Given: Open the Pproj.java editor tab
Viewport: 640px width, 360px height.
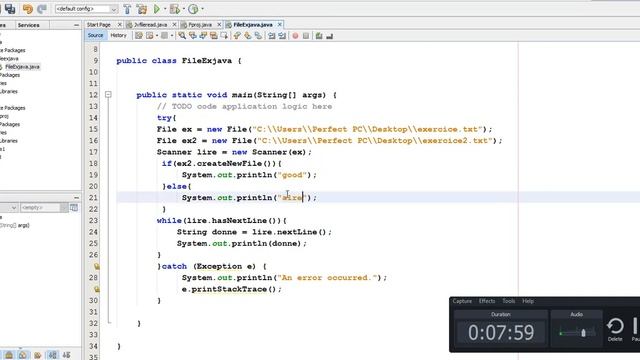Looking at the screenshot, I should (x=200, y=25).
